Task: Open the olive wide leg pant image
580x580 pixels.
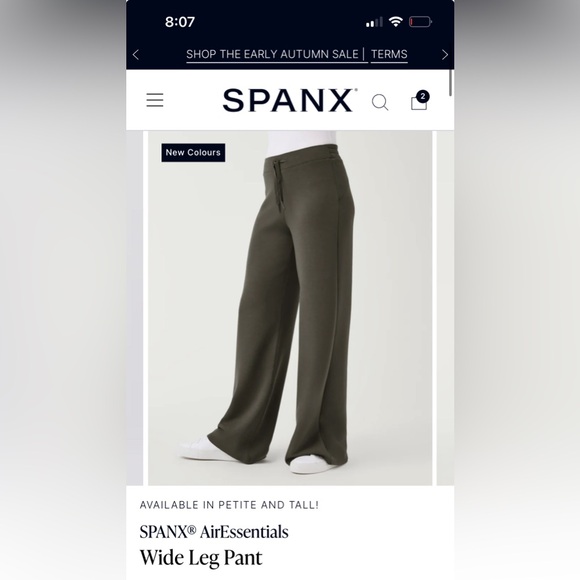Action: click(x=290, y=308)
